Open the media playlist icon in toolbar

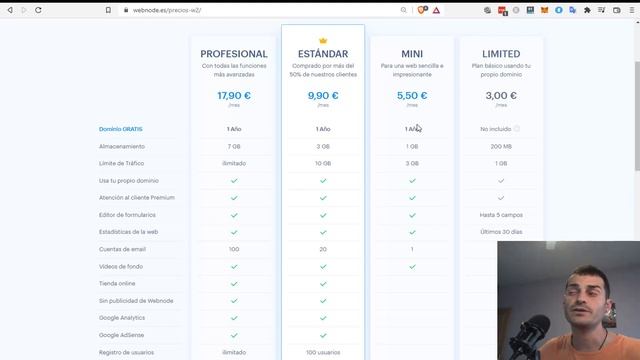click(x=602, y=10)
